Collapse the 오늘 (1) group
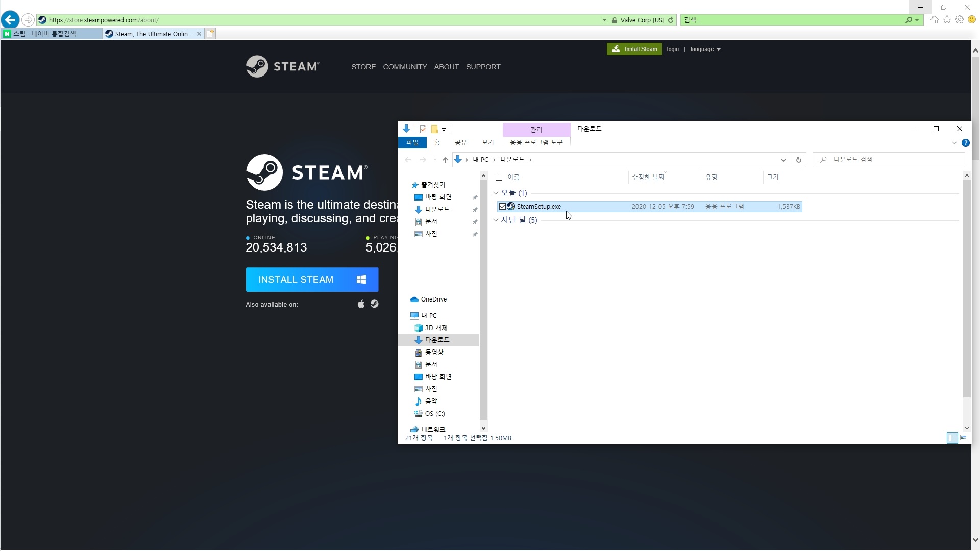The width and height of the screenshot is (980, 551). [x=496, y=193]
